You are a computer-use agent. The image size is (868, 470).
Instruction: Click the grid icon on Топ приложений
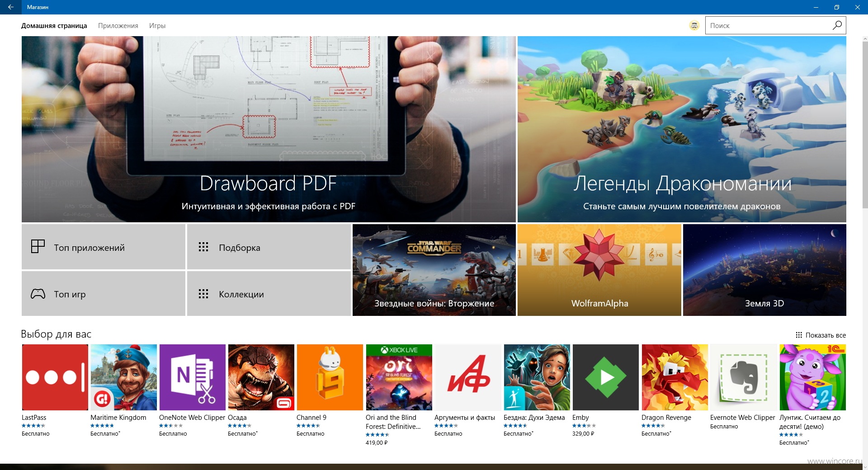coord(38,246)
